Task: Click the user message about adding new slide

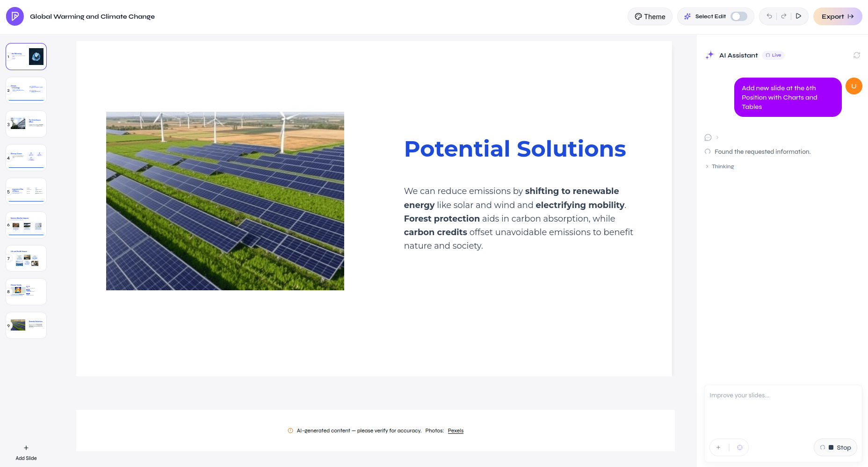Action: pyautogui.click(x=788, y=97)
